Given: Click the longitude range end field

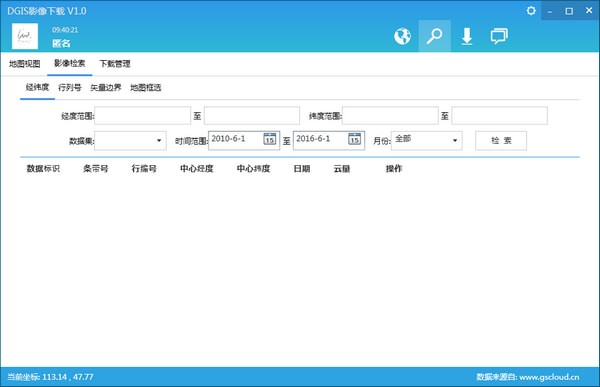Looking at the screenshot, I should pyautogui.click(x=252, y=116).
